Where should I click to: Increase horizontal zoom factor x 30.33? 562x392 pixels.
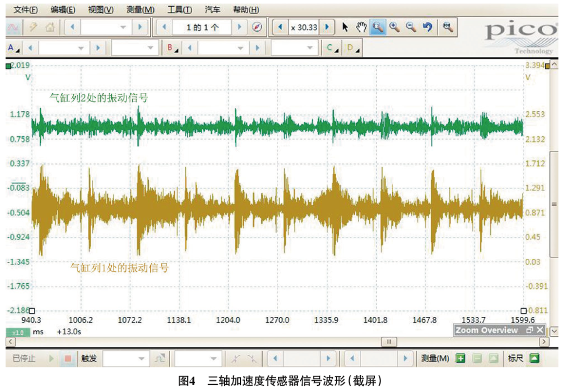coord(327,27)
